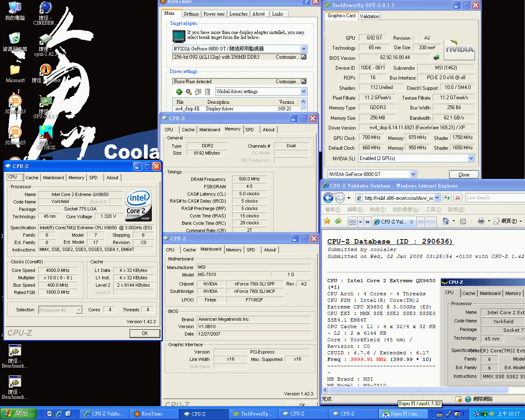The height and width of the screenshot is (420, 525).
Task: Click the Internet Explorer Forward arrow
Action: tap(340, 198)
